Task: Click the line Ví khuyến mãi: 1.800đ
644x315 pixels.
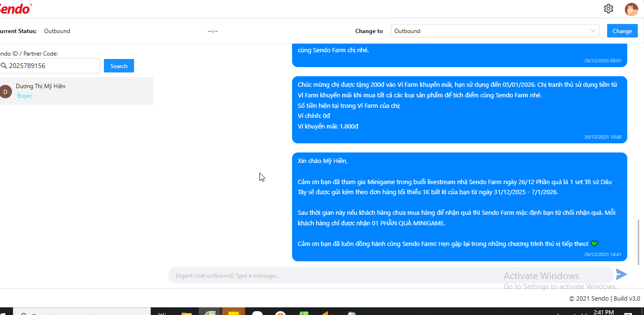Action: 328,127
